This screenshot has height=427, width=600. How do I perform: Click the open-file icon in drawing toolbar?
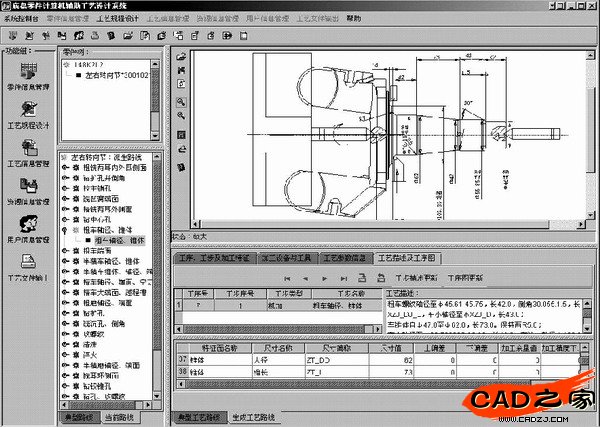[x=181, y=56]
